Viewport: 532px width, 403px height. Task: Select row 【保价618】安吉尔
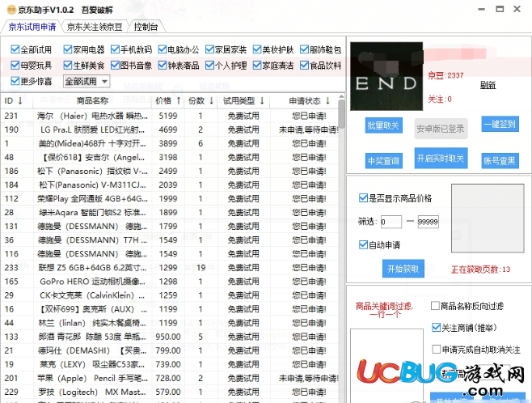point(170,157)
